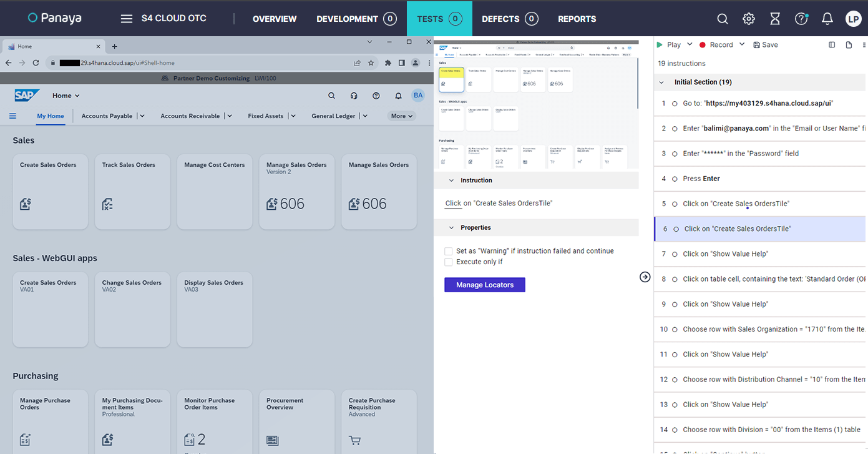This screenshot has height=454, width=868.
Task: Click the Panaya search magnifier icon
Action: coord(723,19)
